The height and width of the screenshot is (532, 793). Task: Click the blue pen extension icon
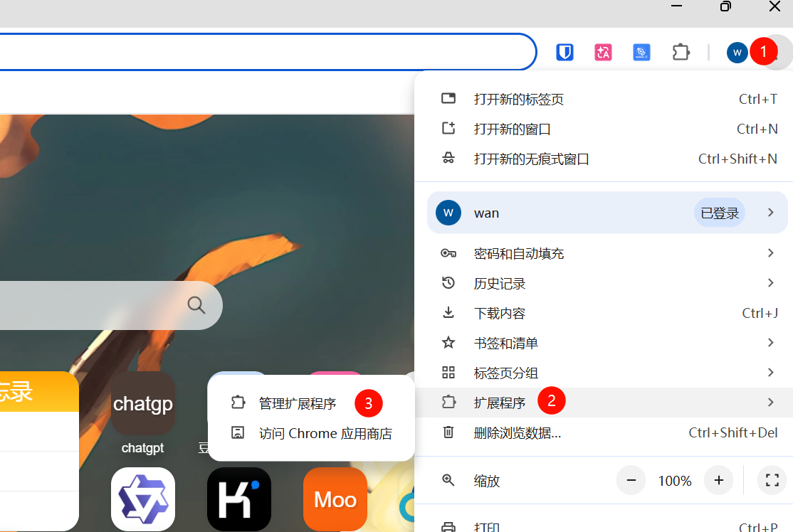click(641, 52)
